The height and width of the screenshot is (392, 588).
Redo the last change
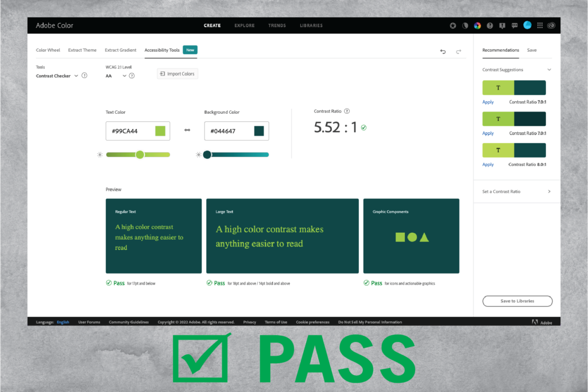pyautogui.click(x=458, y=51)
